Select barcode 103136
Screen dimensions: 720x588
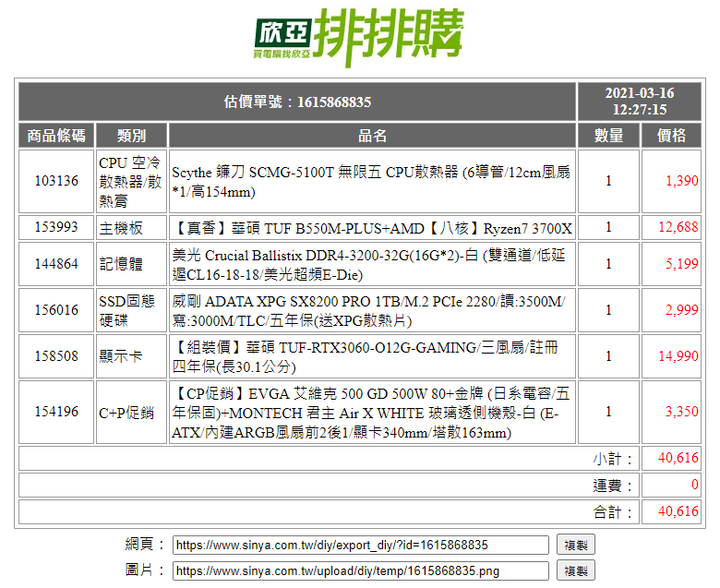56,181
